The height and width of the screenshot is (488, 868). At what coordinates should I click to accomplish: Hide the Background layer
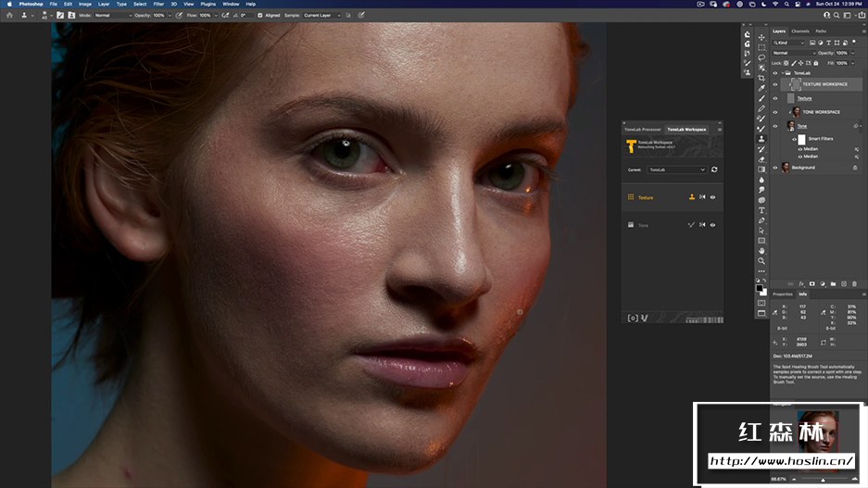(x=775, y=168)
